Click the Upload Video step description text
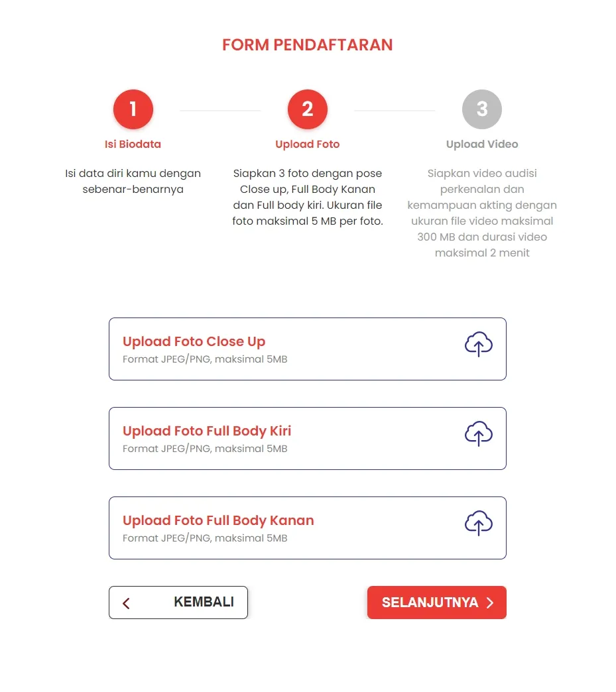616x692 pixels. tap(482, 213)
